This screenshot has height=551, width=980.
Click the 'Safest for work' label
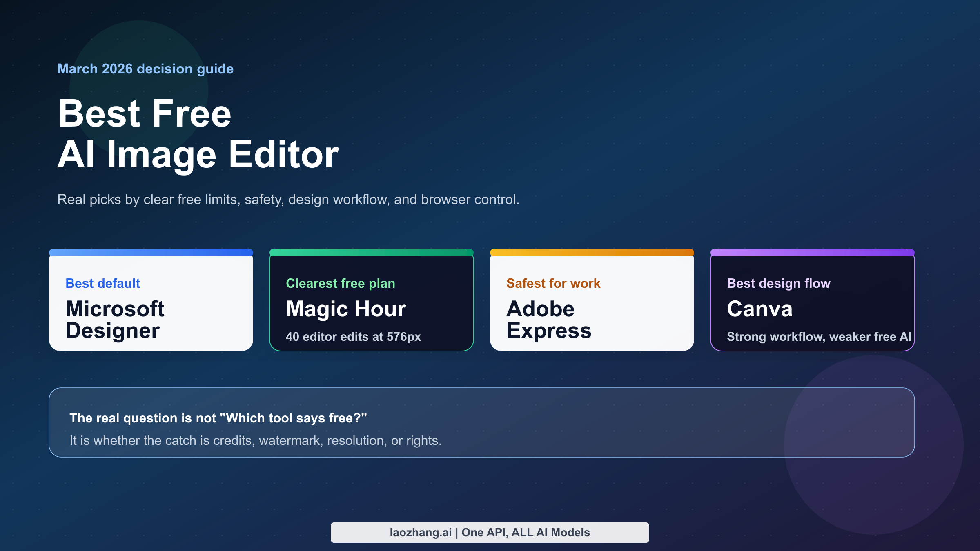tap(554, 283)
